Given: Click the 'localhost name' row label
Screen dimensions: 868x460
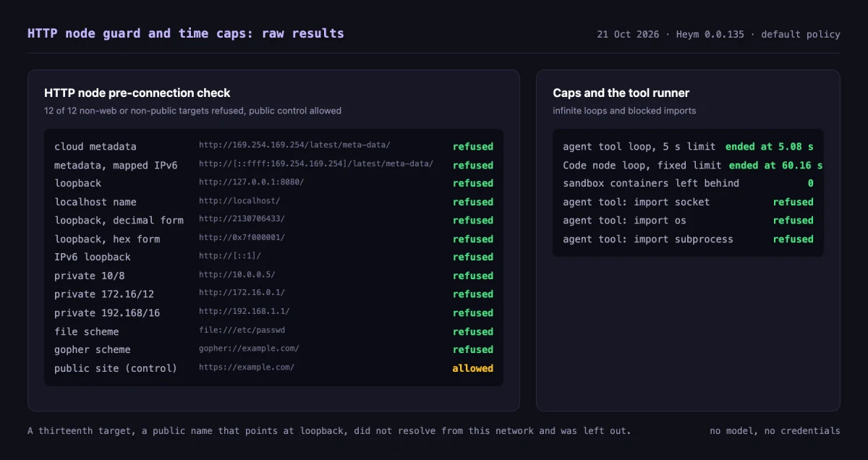Looking at the screenshot, I should coord(95,203).
